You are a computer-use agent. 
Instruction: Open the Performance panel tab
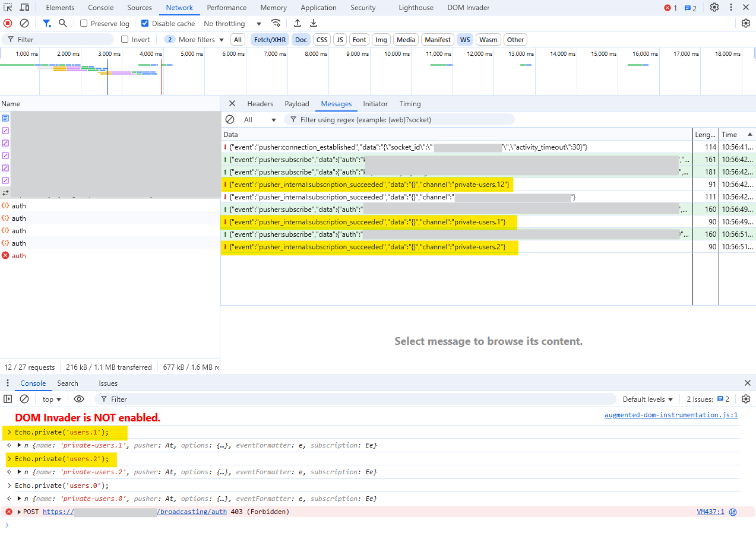226,8
